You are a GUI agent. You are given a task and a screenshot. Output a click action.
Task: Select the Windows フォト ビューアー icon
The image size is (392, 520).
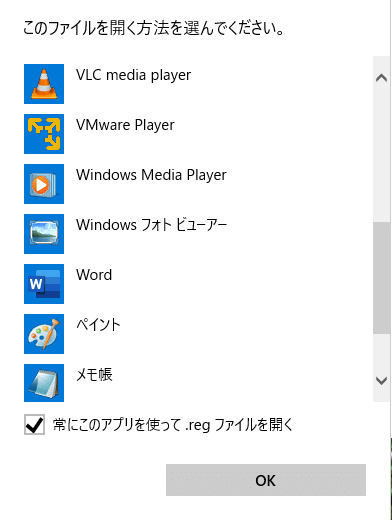pyautogui.click(x=44, y=234)
